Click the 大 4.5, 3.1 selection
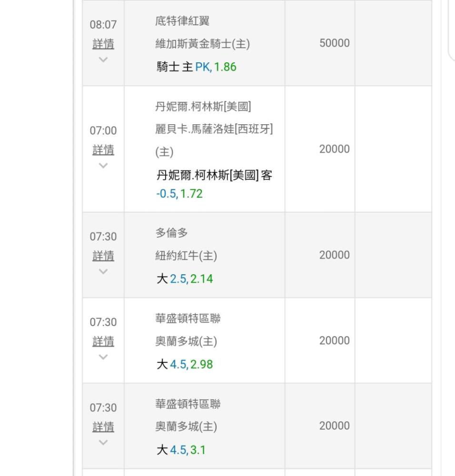Viewport: 455px width, 476px height. pyautogui.click(x=181, y=450)
